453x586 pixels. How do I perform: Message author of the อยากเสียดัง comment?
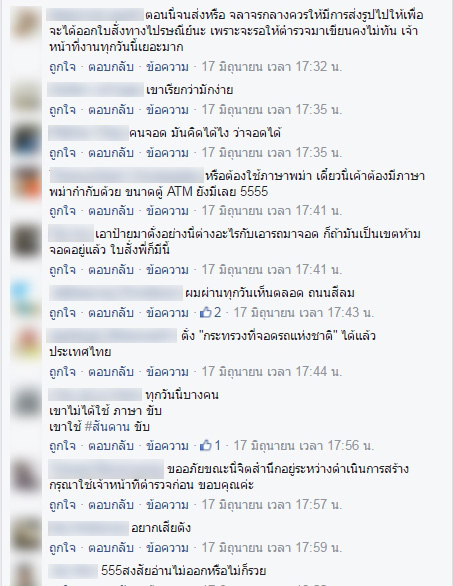[x=167, y=548]
